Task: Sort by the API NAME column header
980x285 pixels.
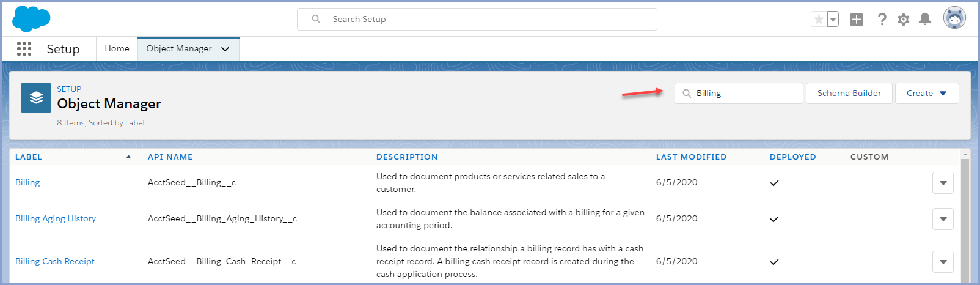Action: tap(170, 157)
